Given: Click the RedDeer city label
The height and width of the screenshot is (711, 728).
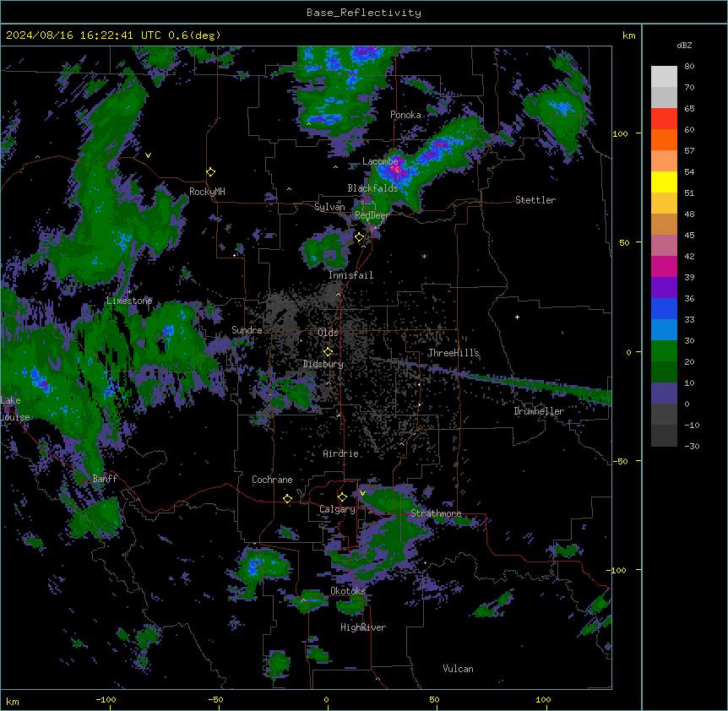Looking at the screenshot, I should [372, 215].
